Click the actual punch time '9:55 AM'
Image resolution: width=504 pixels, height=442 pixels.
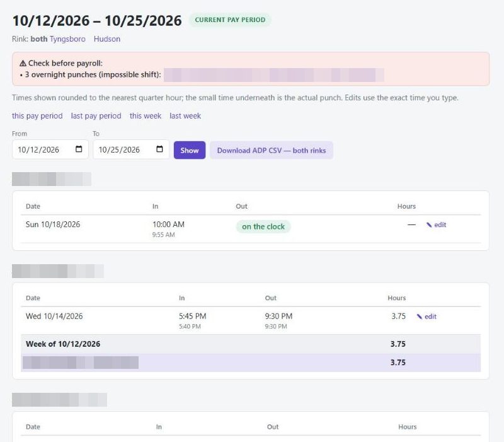coord(164,235)
